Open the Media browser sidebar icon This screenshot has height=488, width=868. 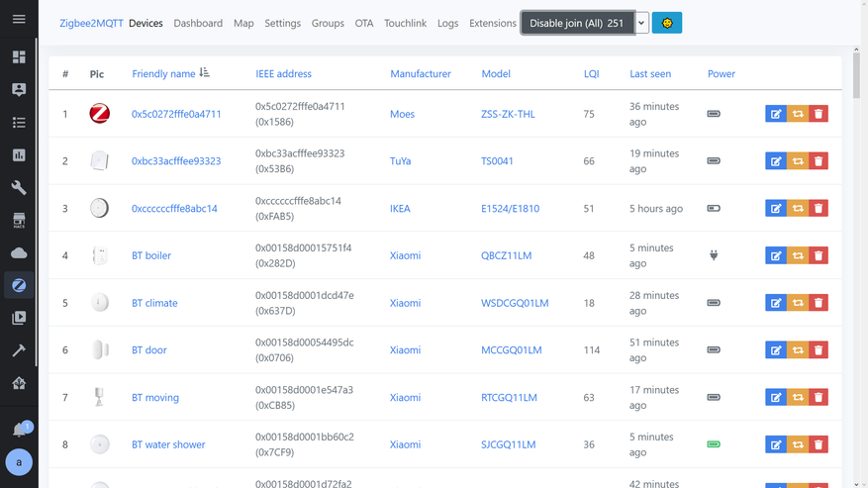tap(19, 318)
